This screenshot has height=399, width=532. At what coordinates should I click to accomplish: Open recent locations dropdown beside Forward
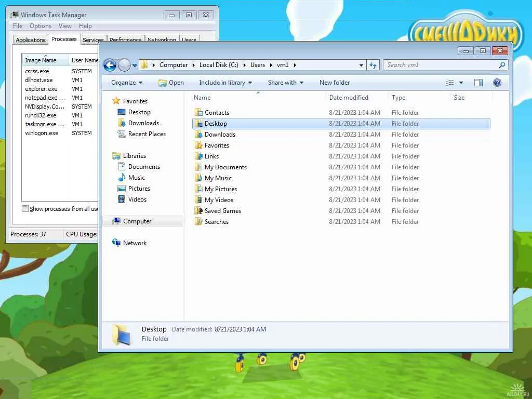[135, 65]
